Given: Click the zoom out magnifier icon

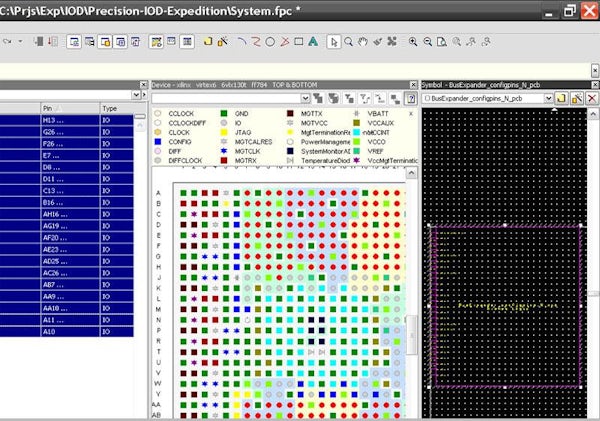Looking at the screenshot, I should [427, 42].
